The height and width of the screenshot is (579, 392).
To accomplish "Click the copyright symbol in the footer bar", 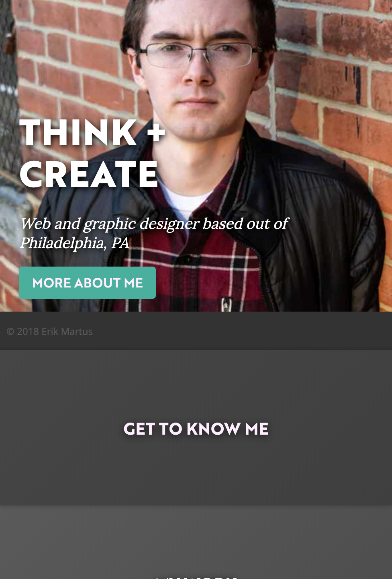I will pos(10,332).
